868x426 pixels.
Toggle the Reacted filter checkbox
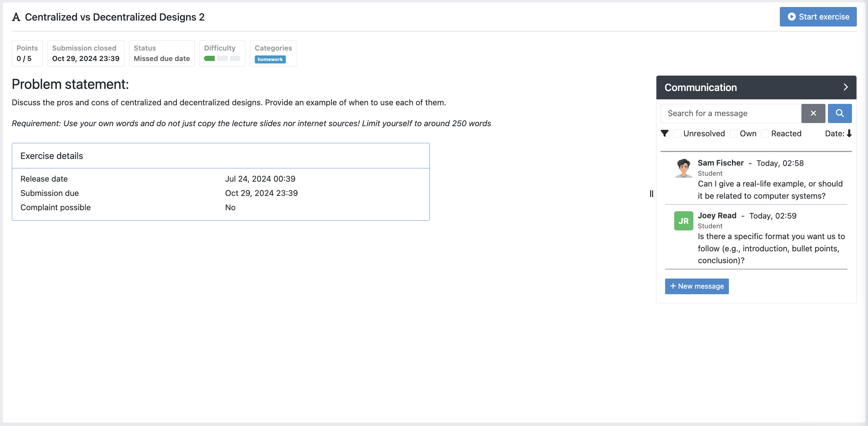point(765,134)
